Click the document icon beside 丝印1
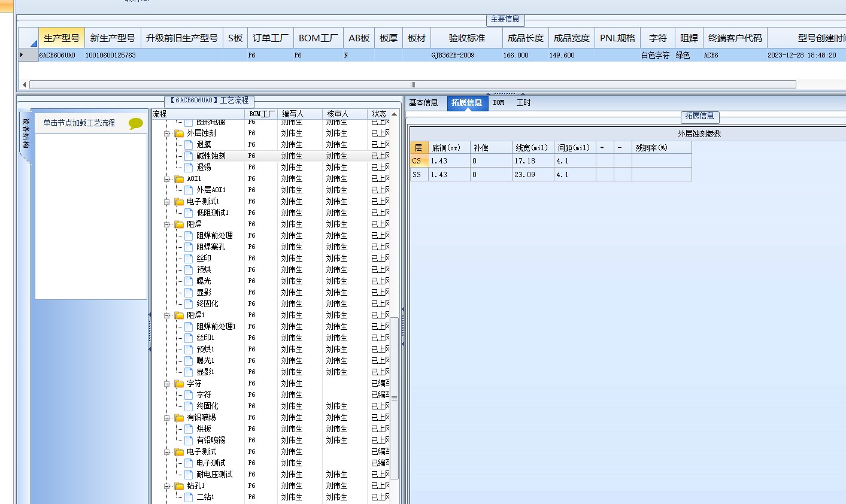 point(189,338)
